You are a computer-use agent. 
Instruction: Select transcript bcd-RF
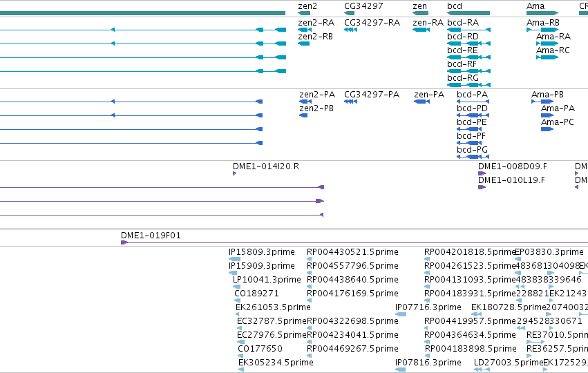462,64
